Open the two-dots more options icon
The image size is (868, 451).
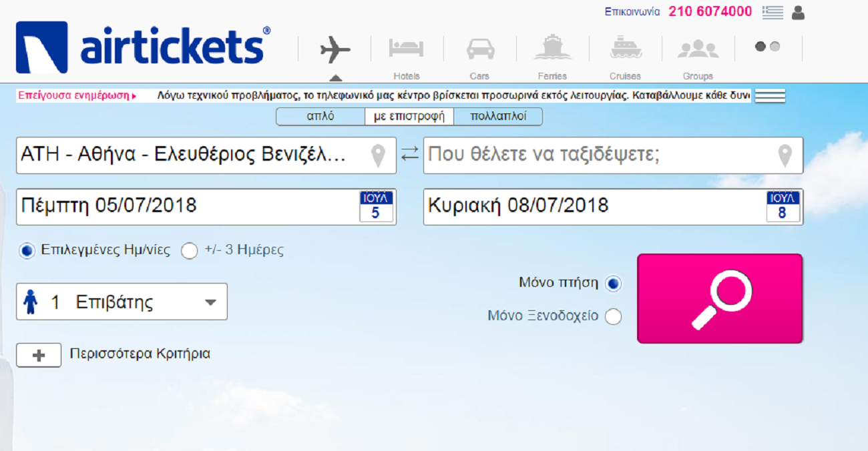point(767,47)
